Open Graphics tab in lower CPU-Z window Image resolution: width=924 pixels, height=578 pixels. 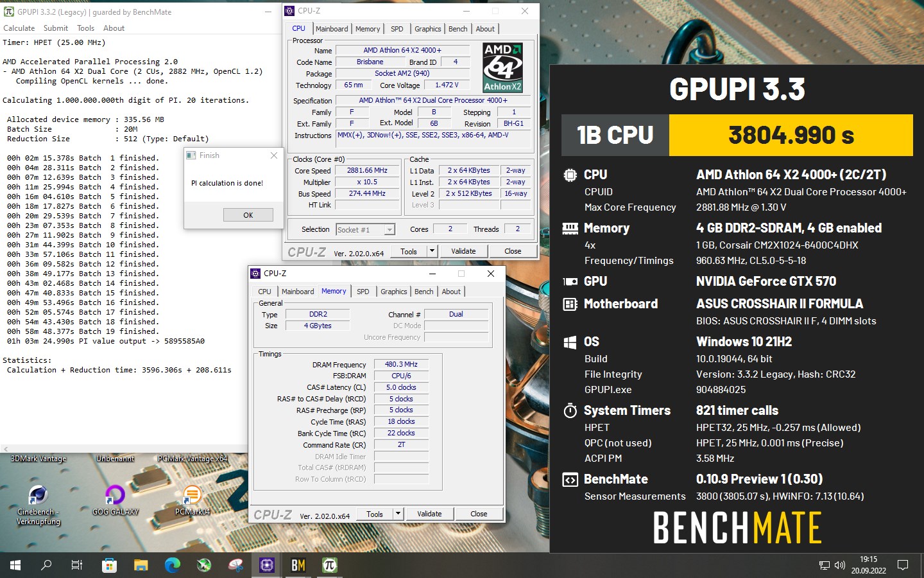coord(393,292)
